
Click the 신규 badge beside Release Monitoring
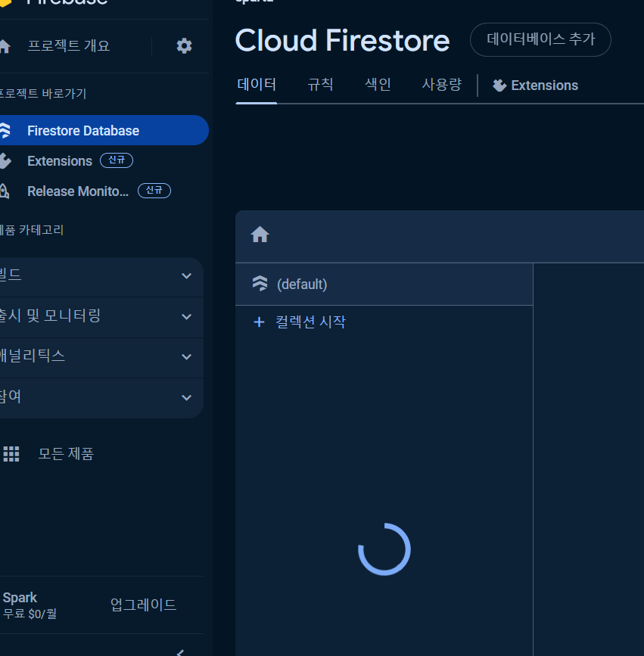tap(154, 191)
